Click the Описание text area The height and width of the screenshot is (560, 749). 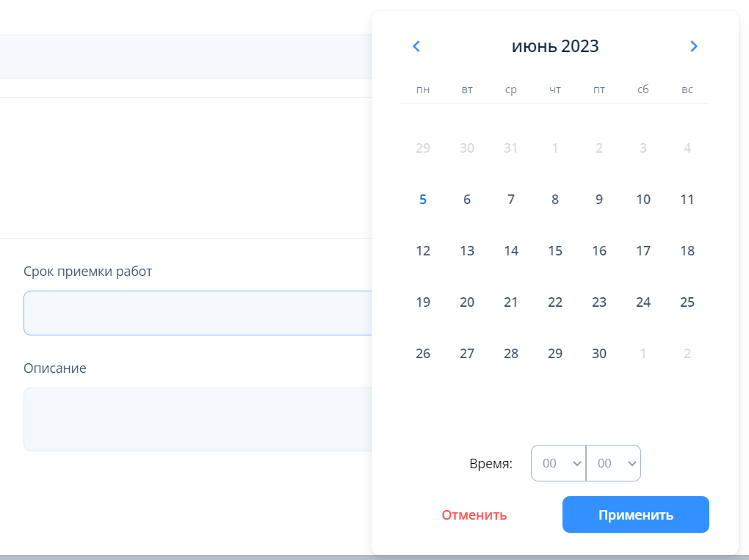point(198,419)
